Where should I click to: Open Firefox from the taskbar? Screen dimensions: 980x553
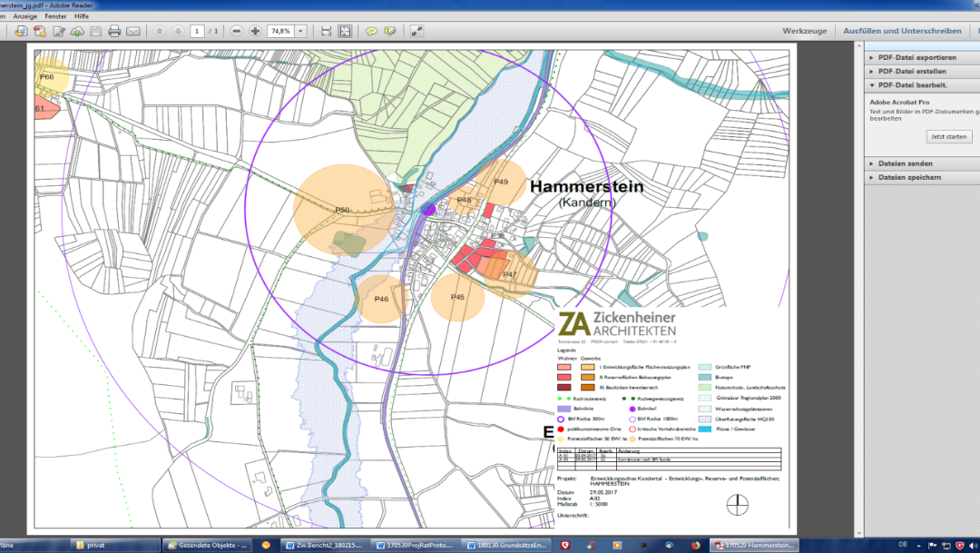point(696,546)
